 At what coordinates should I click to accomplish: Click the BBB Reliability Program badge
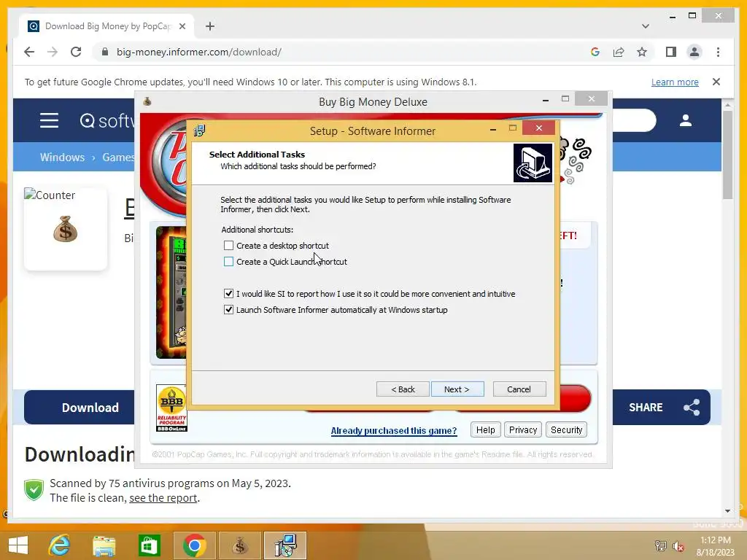pos(171,408)
